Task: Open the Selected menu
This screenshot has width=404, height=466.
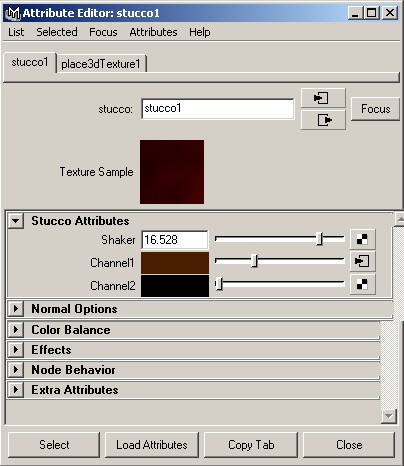Action: tap(57, 32)
